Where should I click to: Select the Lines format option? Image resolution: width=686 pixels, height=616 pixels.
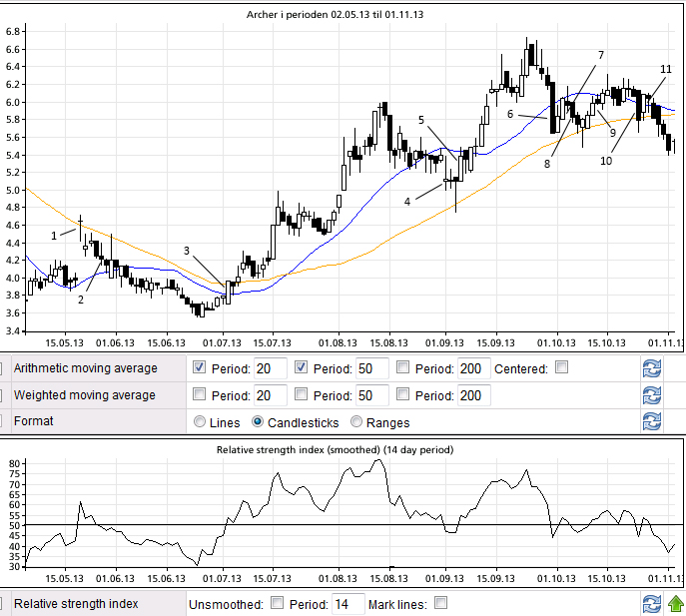point(200,421)
